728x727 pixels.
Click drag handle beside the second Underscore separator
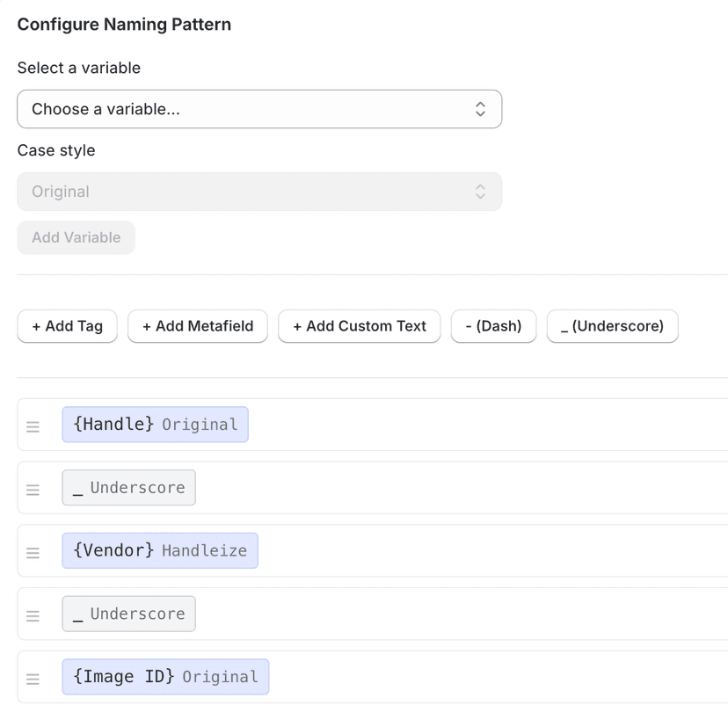[x=33, y=615]
